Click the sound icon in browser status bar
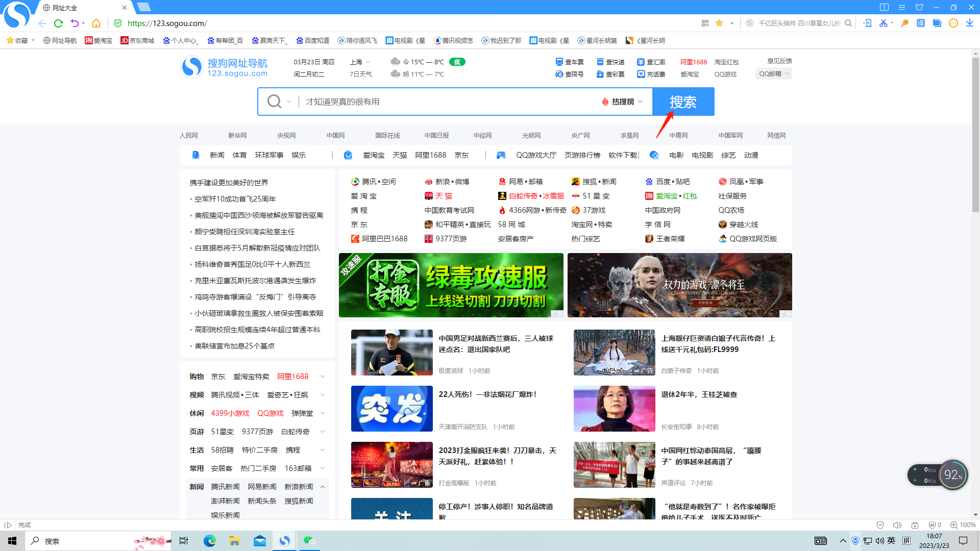This screenshot has width=980, height=551. [x=897, y=525]
